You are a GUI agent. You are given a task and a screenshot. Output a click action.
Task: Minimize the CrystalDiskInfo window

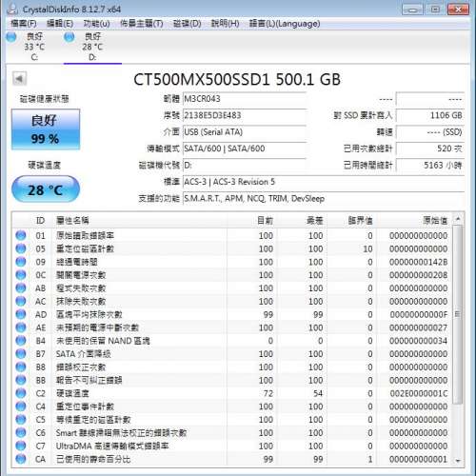pos(412,10)
